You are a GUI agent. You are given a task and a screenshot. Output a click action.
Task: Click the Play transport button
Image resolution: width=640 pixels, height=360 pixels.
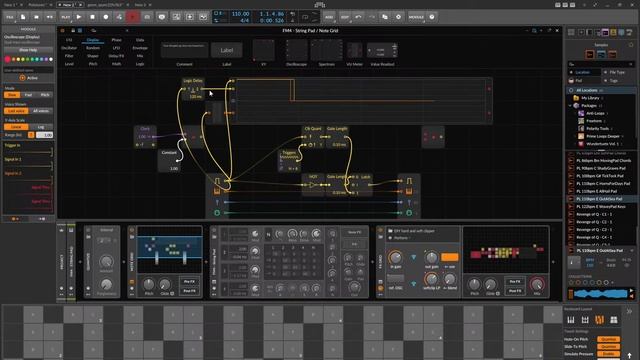click(79, 17)
